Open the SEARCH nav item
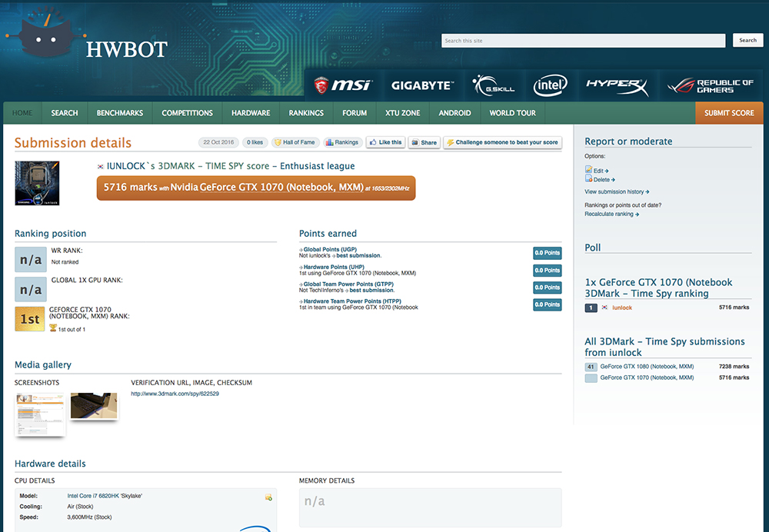 (65, 113)
